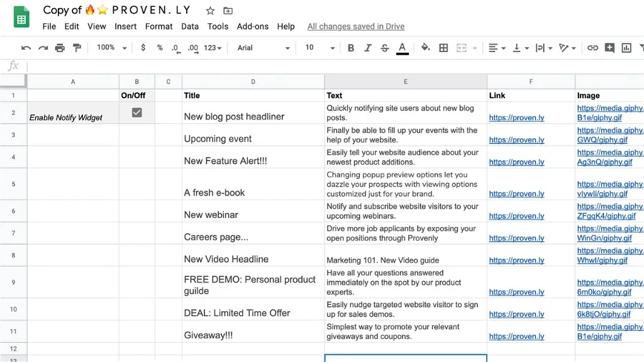Click All changes saved in Drive
644x362 pixels.
click(x=355, y=26)
